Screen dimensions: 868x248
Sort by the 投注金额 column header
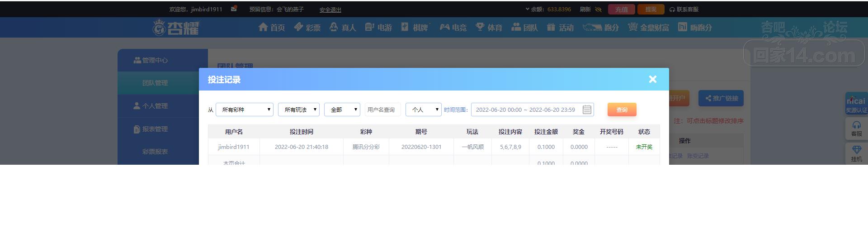546,132
